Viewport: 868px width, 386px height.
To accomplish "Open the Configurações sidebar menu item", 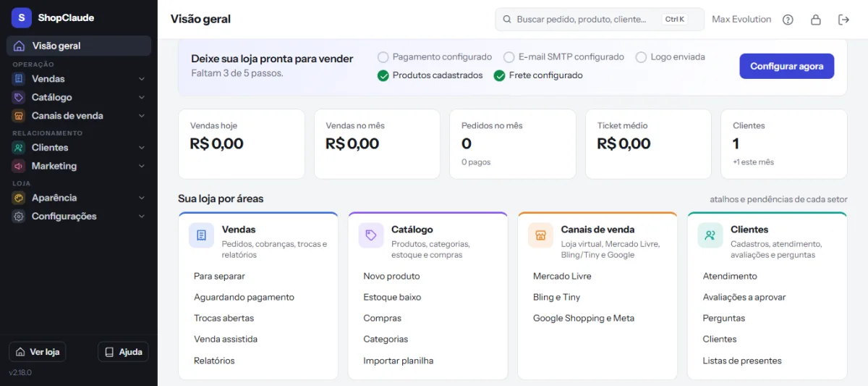I will pyautogui.click(x=79, y=217).
